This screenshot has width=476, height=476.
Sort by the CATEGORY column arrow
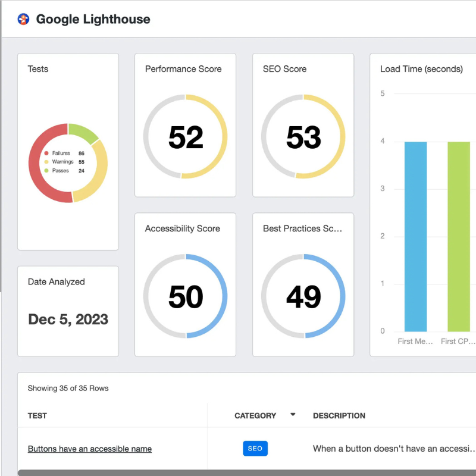tap(293, 415)
